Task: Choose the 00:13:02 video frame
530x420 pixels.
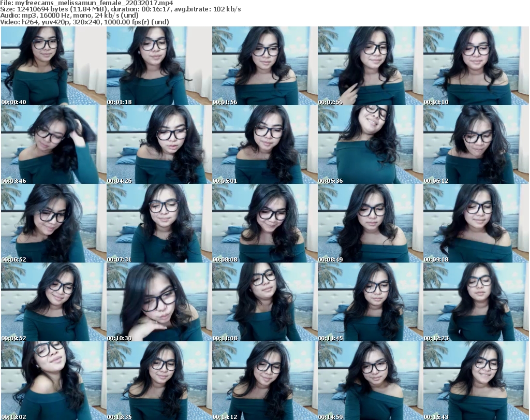Action: coord(54,381)
